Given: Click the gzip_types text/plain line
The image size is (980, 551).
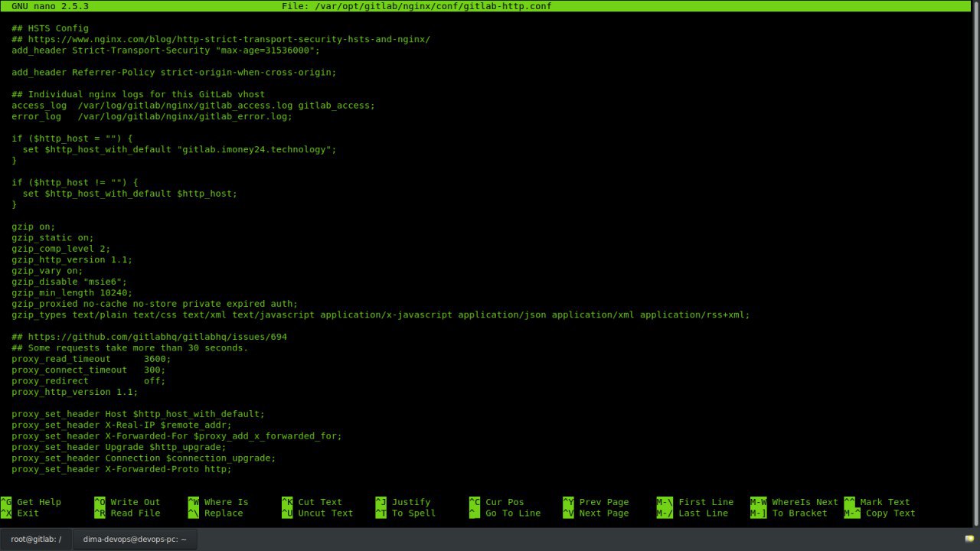Looking at the screenshot, I should pos(381,315).
